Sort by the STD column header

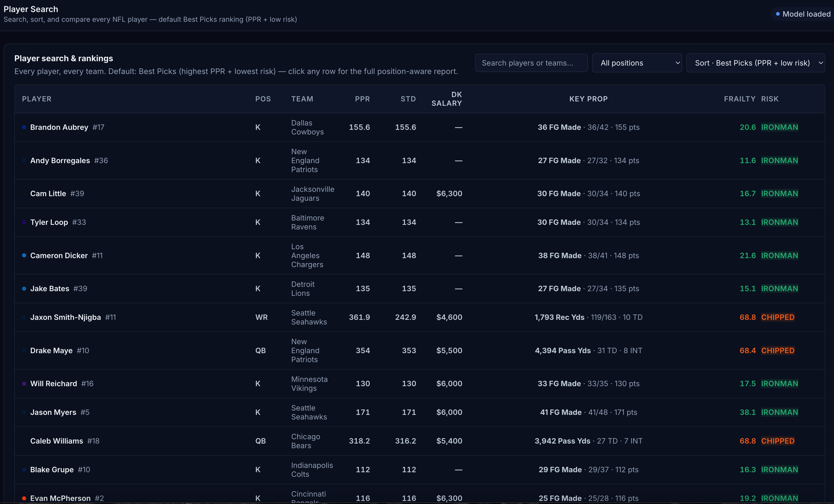(x=408, y=99)
